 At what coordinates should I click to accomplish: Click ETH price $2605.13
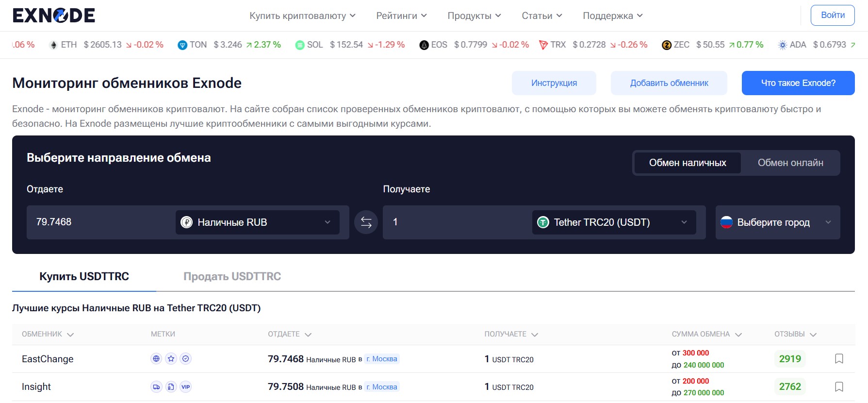pyautogui.click(x=103, y=45)
